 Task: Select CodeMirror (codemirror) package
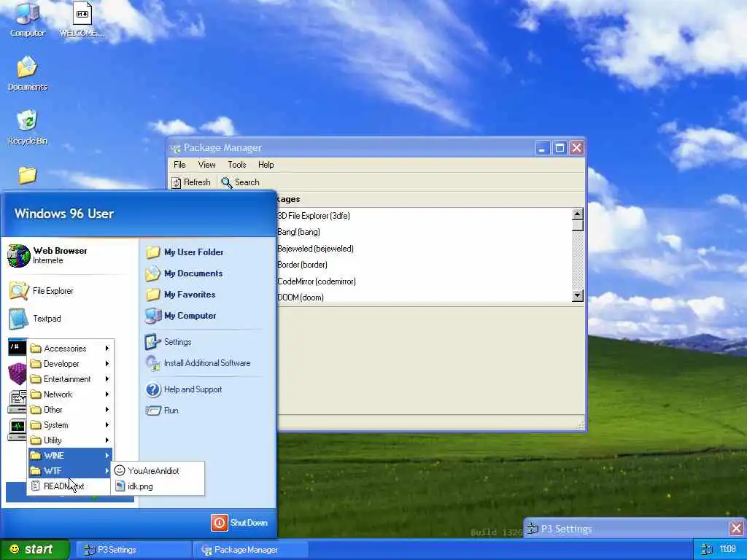[424, 281]
